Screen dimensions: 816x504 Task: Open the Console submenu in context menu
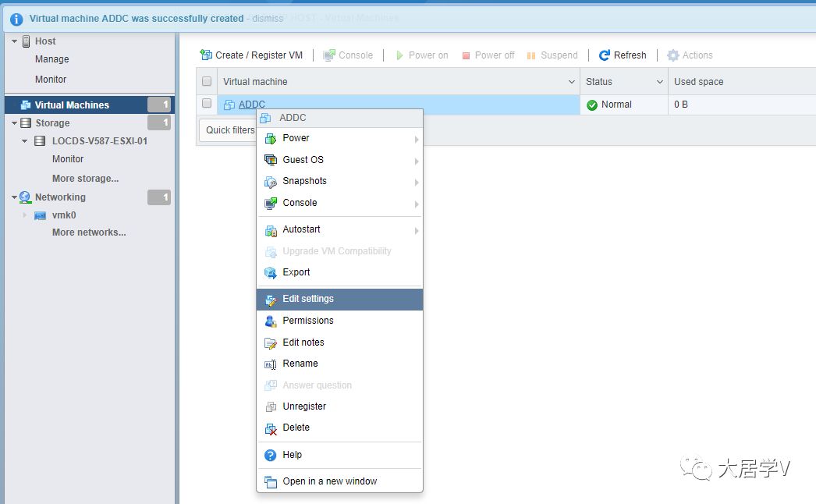point(339,203)
